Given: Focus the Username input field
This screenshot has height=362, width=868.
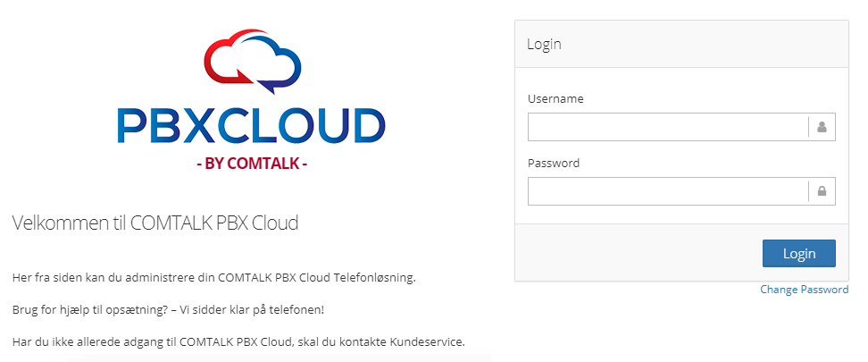Looking at the screenshot, I should point(667,127).
